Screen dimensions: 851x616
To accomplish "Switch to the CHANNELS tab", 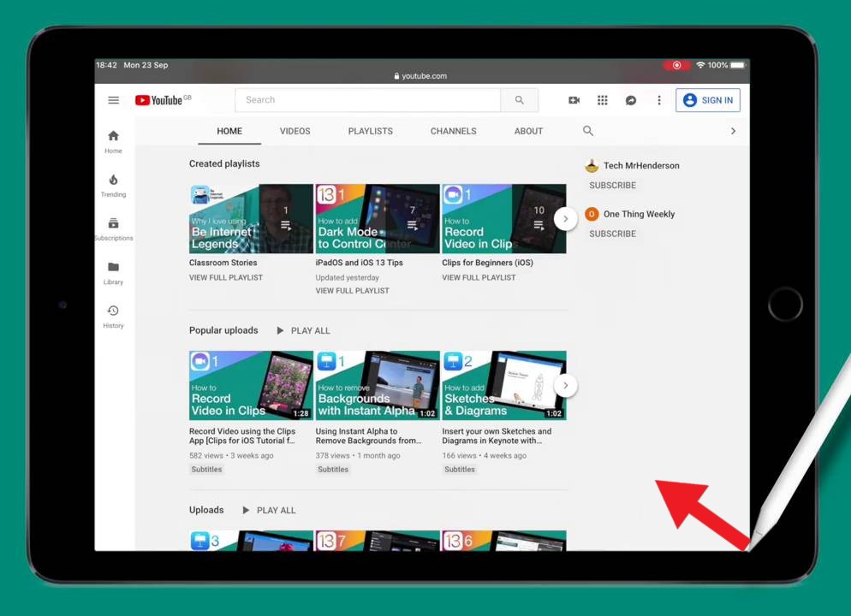I will 453,131.
